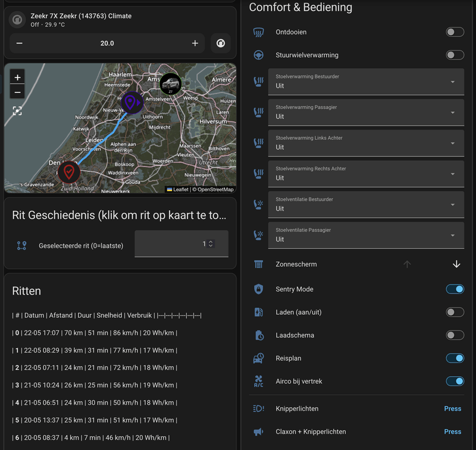
Task: Click the Stoelverwarming Links Achter seat icon
Action: point(258,143)
